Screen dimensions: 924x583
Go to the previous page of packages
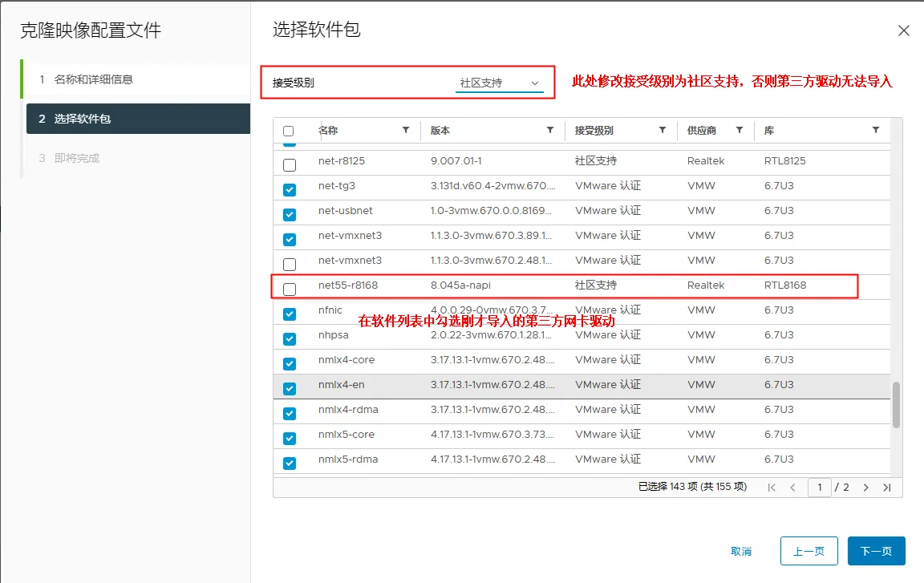[792, 488]
